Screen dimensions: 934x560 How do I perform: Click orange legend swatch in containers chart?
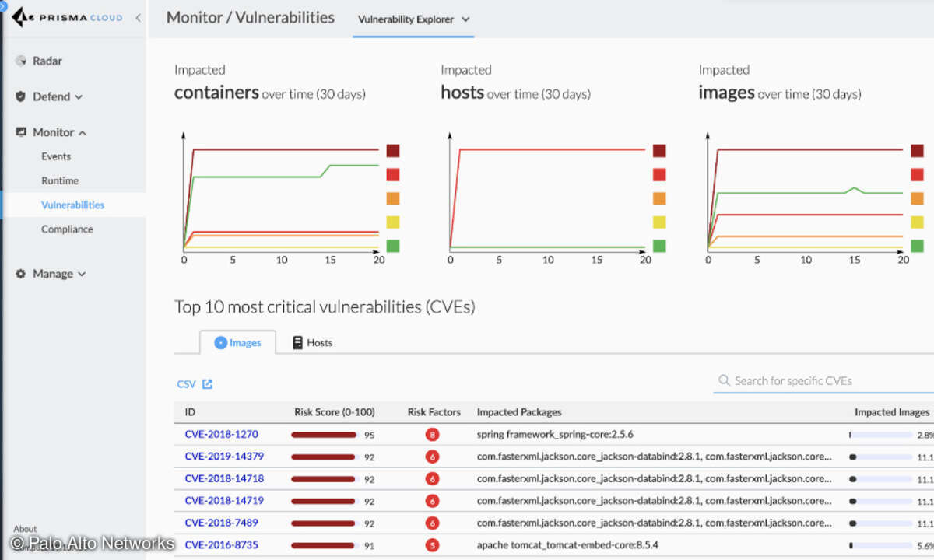[x=392, y=198]
